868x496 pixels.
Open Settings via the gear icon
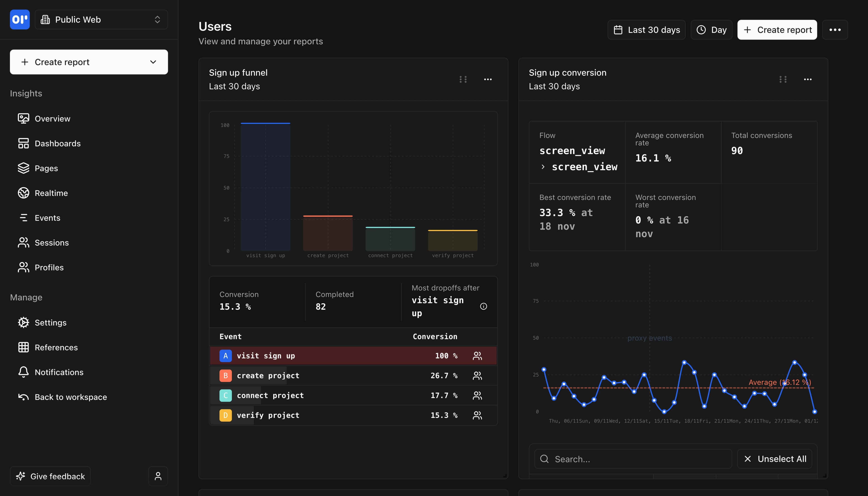[x=23, y=322]
